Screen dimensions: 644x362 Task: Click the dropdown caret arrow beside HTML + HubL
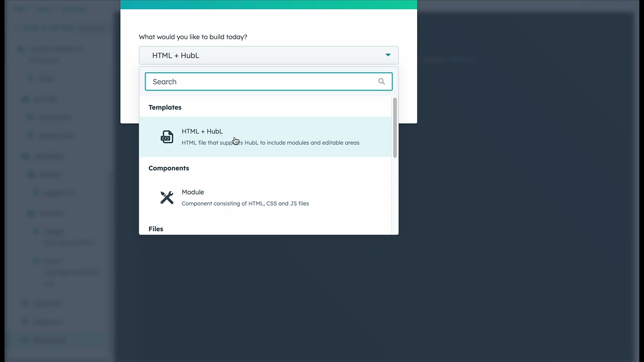coord(388,55)
